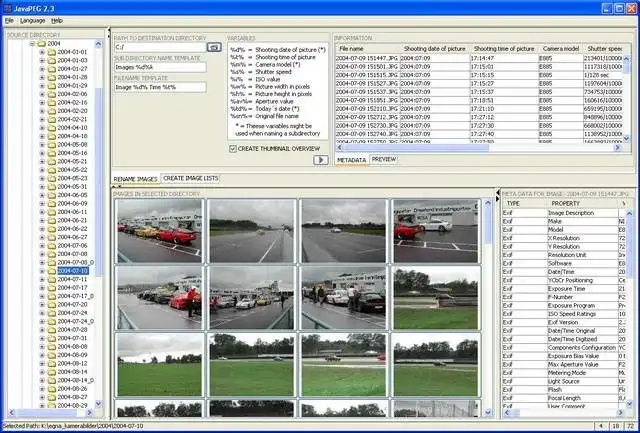
Task: Click the 2004 folder icon
Action: click(42, 43)
